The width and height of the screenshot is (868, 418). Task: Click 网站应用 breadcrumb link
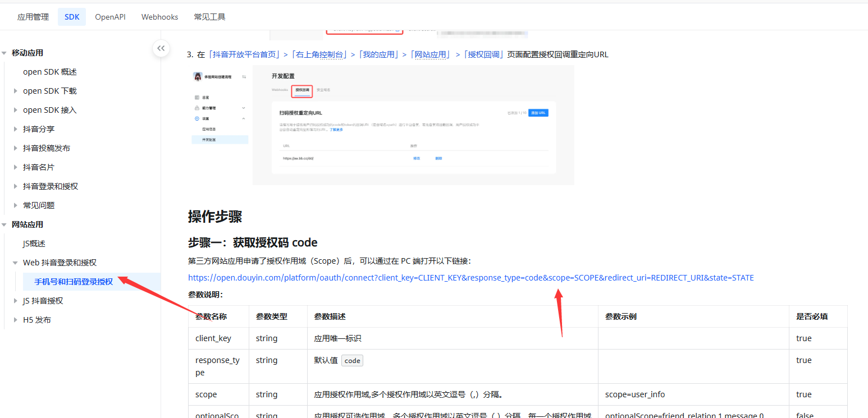[430, 54]
